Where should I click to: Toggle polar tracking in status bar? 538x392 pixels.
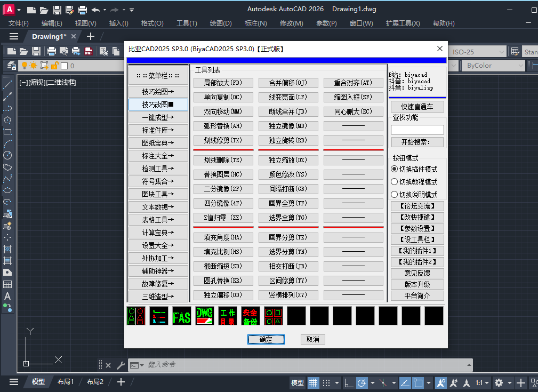pyautogui.click(x=362, y=382)
